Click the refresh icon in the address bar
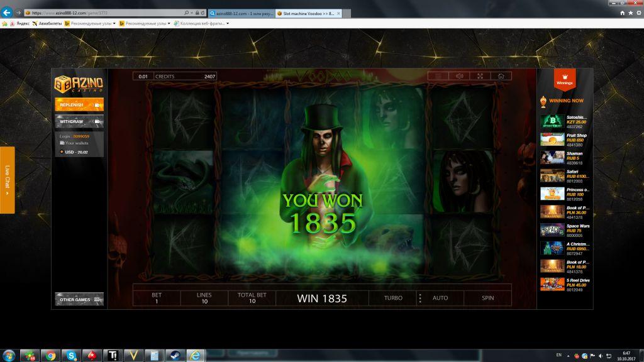The height and width of the screenshot is (362, 644). point(203,13)
